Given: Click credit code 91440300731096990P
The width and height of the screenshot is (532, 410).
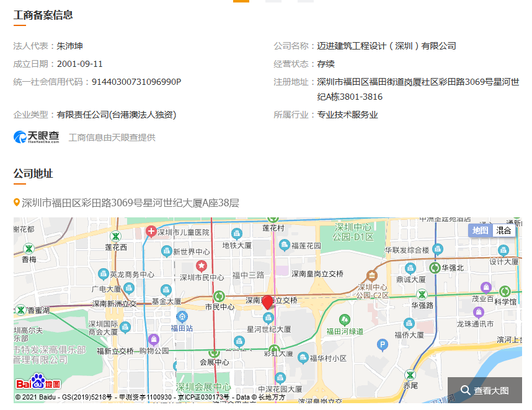Looking at the screenshot, I should coord(136,82).
